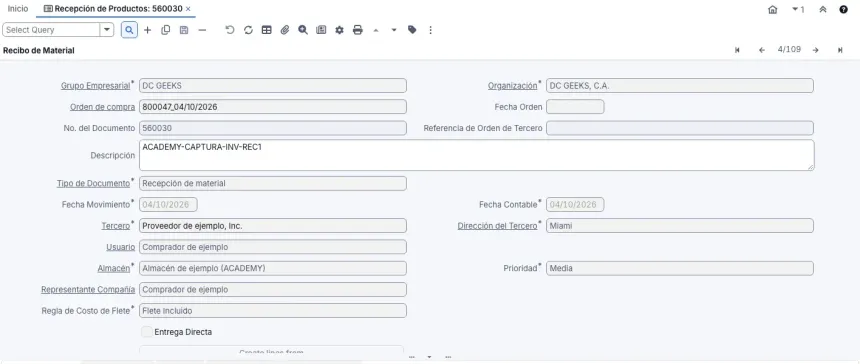
Task: Click the 4/109 record counter
Action: [x=789, y=49]
